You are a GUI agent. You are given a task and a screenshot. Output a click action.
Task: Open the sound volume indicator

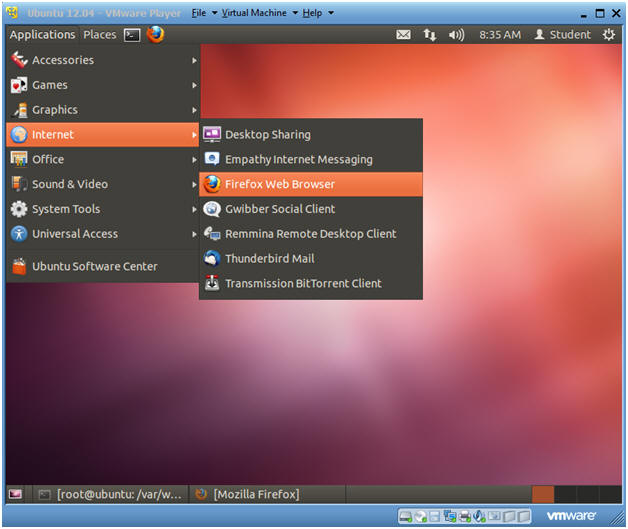click(456, 35)
